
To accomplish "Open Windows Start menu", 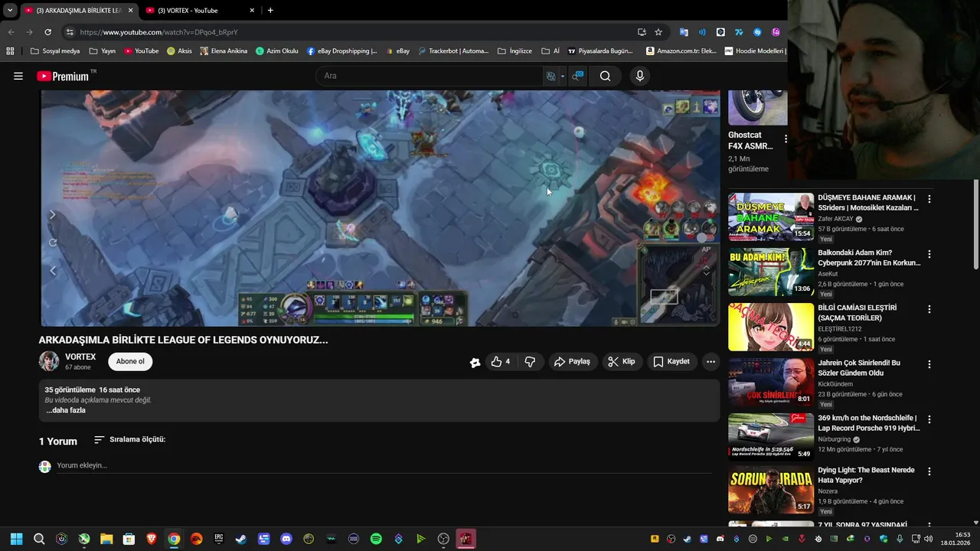I will click(x=17, y=539).
